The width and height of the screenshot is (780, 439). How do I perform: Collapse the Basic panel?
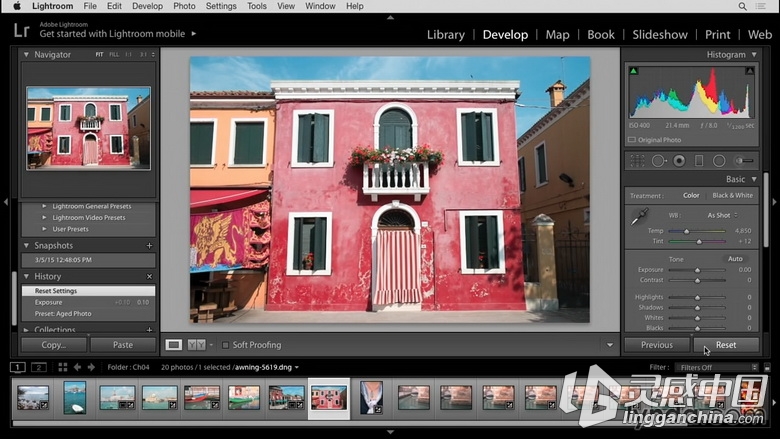(x=754, y=179)
